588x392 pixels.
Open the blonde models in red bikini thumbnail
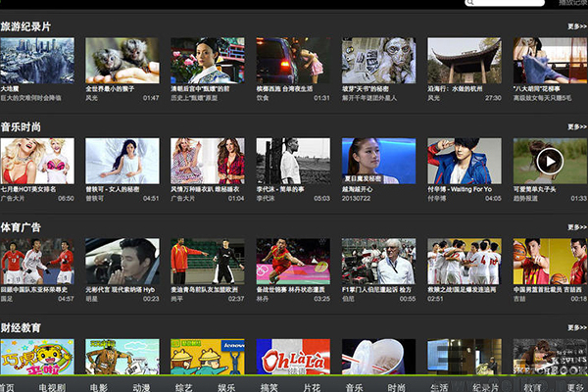pos(37,161)
